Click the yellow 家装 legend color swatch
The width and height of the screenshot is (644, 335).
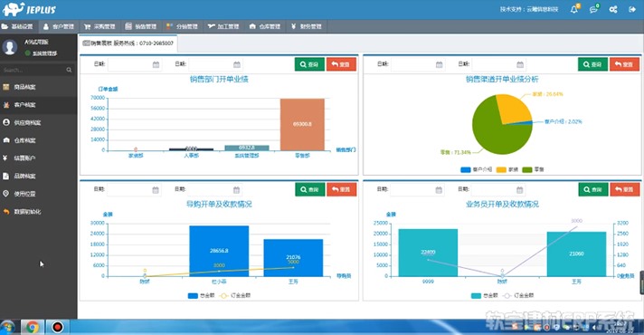(501, 169)
